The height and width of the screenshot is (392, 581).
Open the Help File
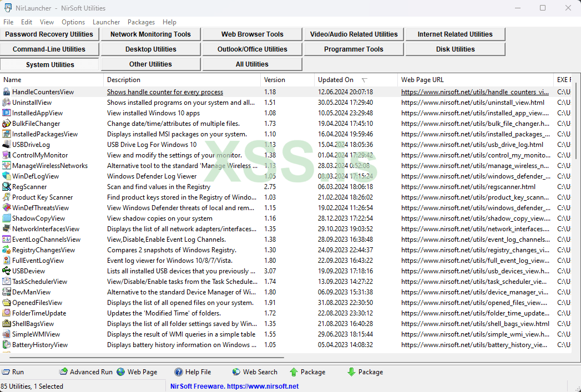[193, 372]
